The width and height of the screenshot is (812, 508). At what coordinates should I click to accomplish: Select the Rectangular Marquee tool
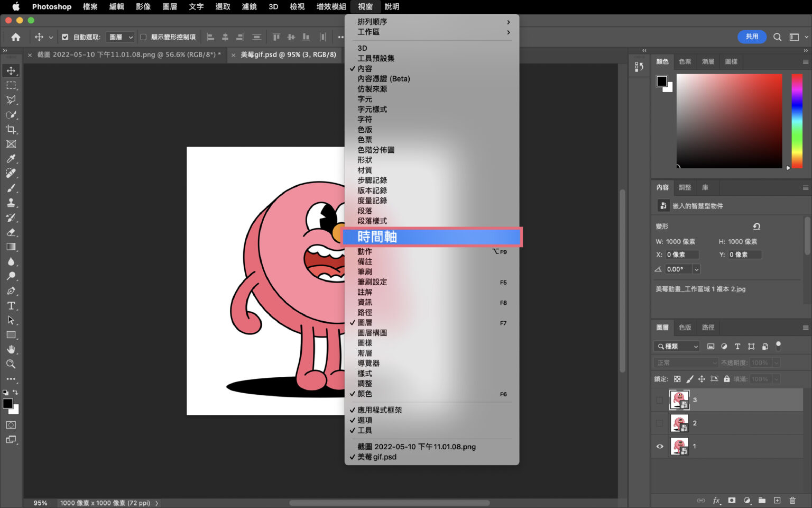coord(11,85)
